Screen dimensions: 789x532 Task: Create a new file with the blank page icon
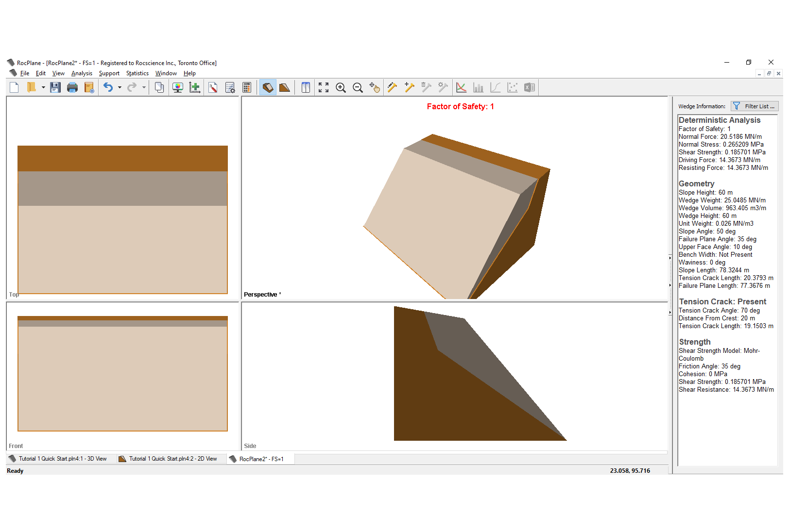pos(14,87)
